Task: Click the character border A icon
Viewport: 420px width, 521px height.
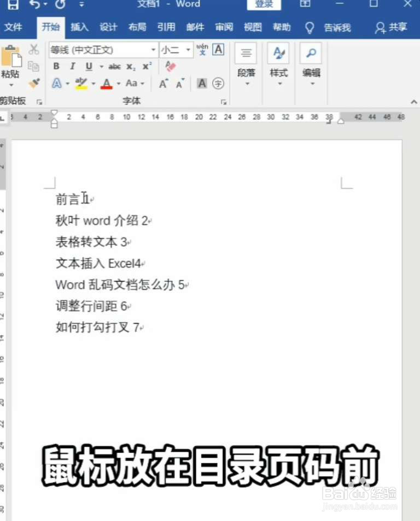Action: tap(218, 50)
